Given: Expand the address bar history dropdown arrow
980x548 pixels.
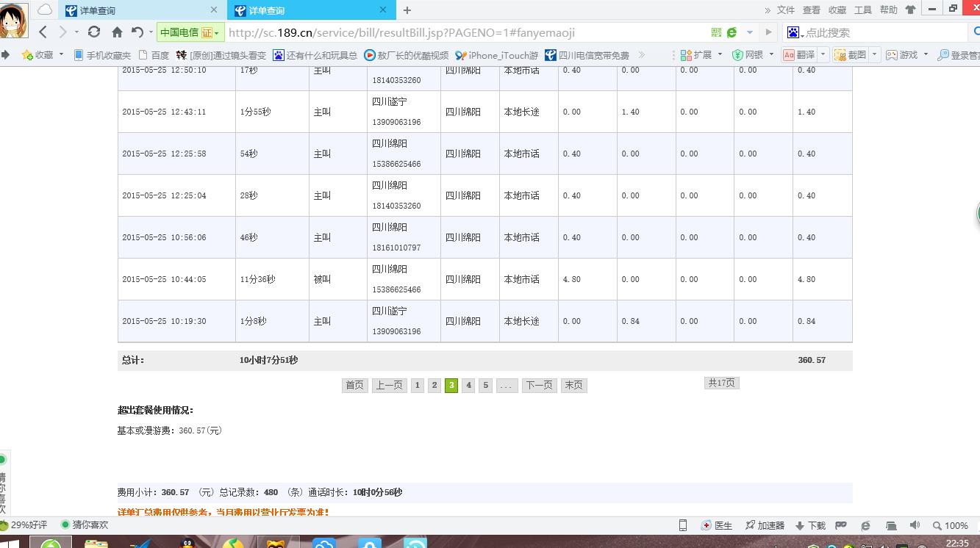Looking at the screenshot, I should (x=750, y=32).
